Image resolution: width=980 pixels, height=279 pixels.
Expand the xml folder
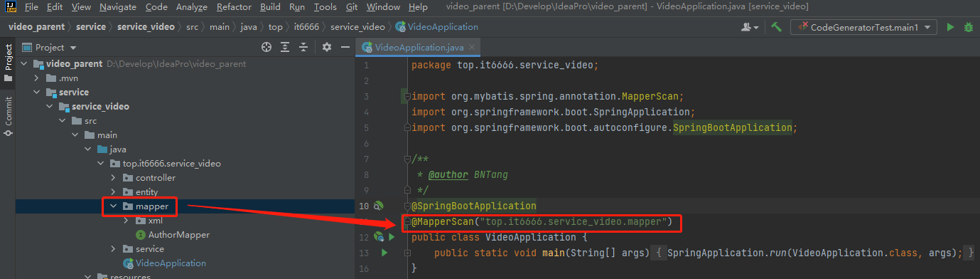tap(126, 220)
